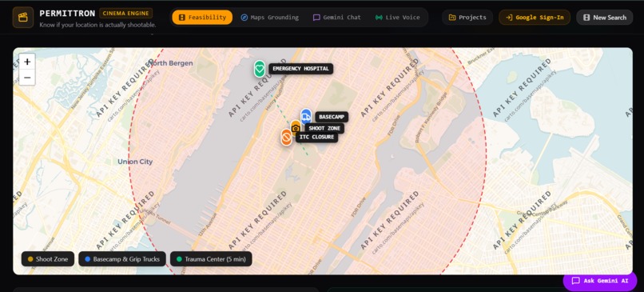Click the compass icon in Maps Grounding
This screenshot has height=292, width=644.
pyautogui.click(x=244, y=18)
